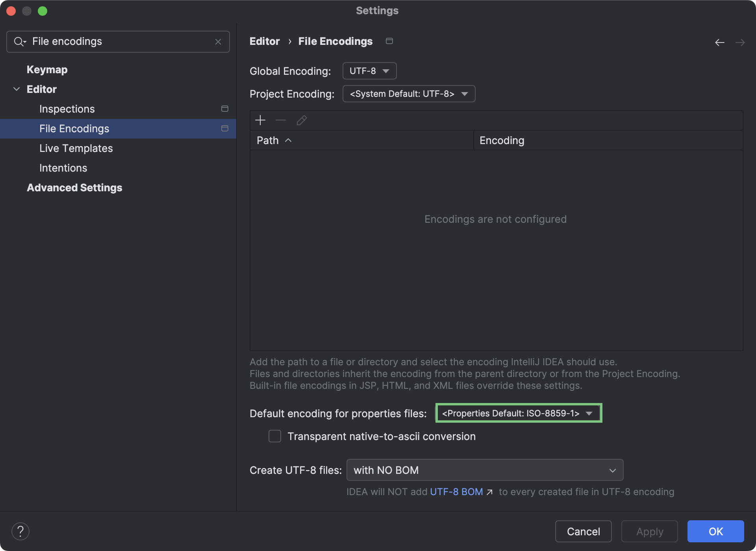
Task: Select Editor in the breadcrumb
Action: [x=264, y=41]
